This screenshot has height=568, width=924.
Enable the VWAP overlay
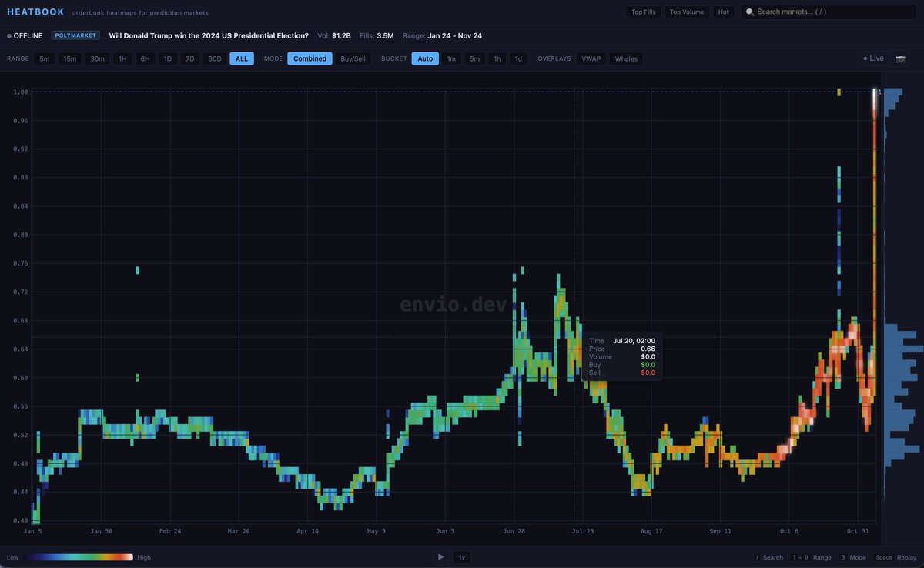pyautogui.click(x=591, y=58)
